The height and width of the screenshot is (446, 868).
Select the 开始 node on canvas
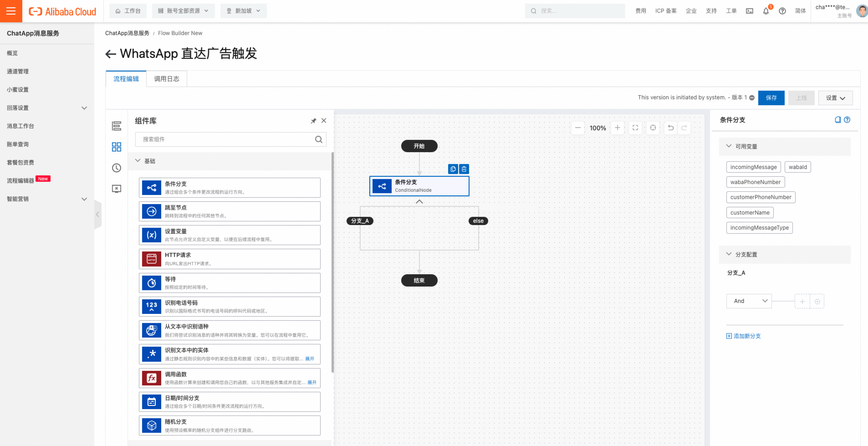point(419,146)
